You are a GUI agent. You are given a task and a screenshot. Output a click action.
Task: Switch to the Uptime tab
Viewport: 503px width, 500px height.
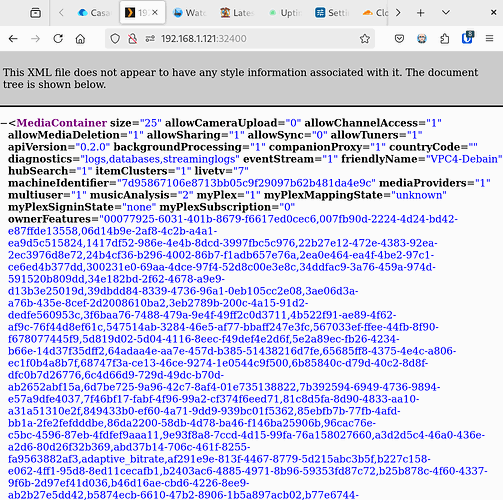coord(285,13)
